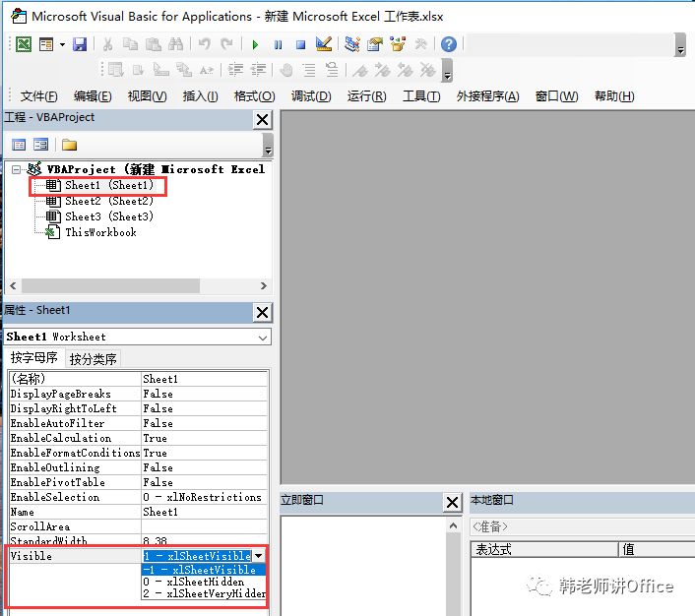Click the Toggle Folders icon

tap(69, 145)
